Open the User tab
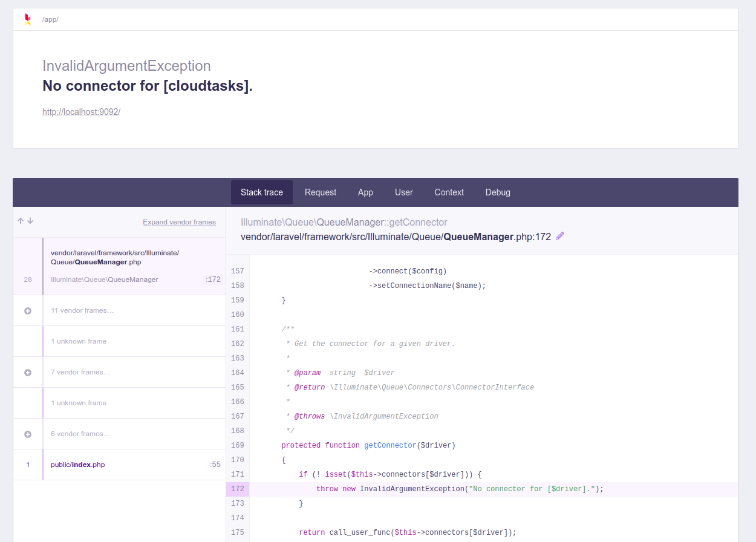 click(x=403, y=192)
